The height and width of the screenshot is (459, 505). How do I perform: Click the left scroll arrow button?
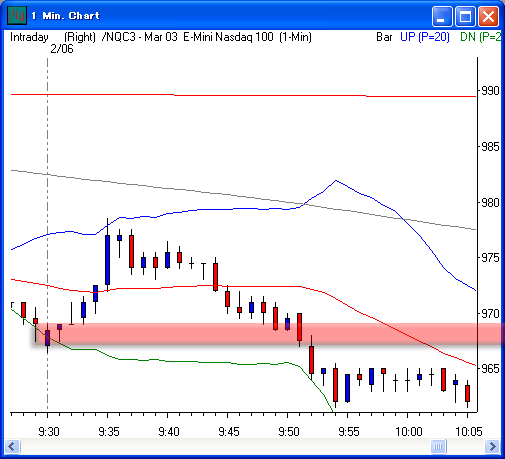(13, 446)
